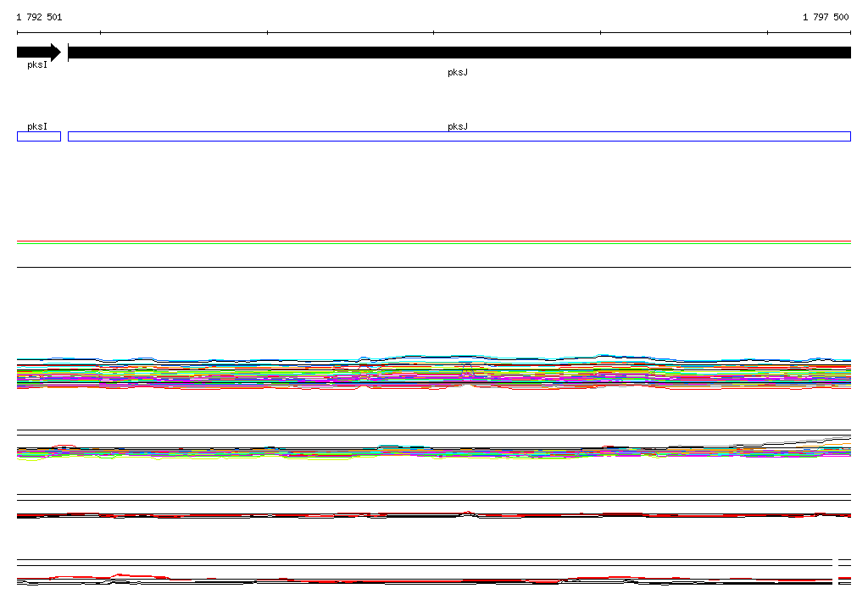Screen dimensions: 868x605
Task: Click the pksJ label under the black bar
Action: click(x=458, y=73)
